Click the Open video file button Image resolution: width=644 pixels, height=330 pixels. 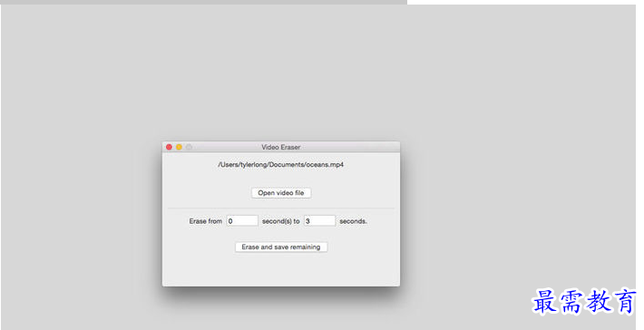click(x=281, y=193)
